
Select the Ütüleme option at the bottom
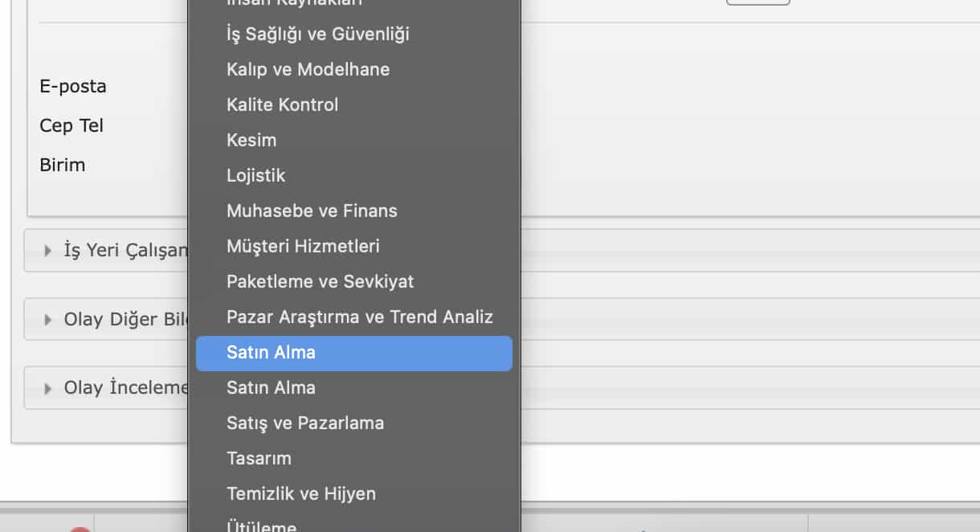coord(261,526)
